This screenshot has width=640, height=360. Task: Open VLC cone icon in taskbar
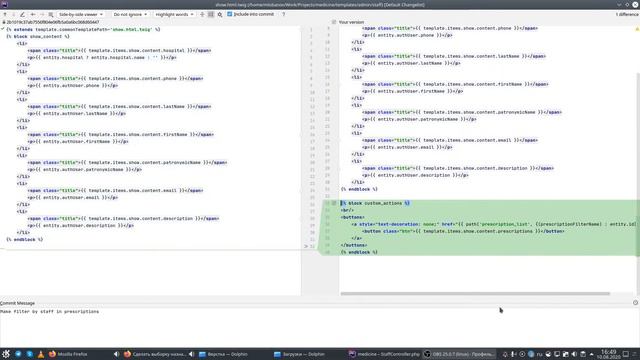(41, 354)
